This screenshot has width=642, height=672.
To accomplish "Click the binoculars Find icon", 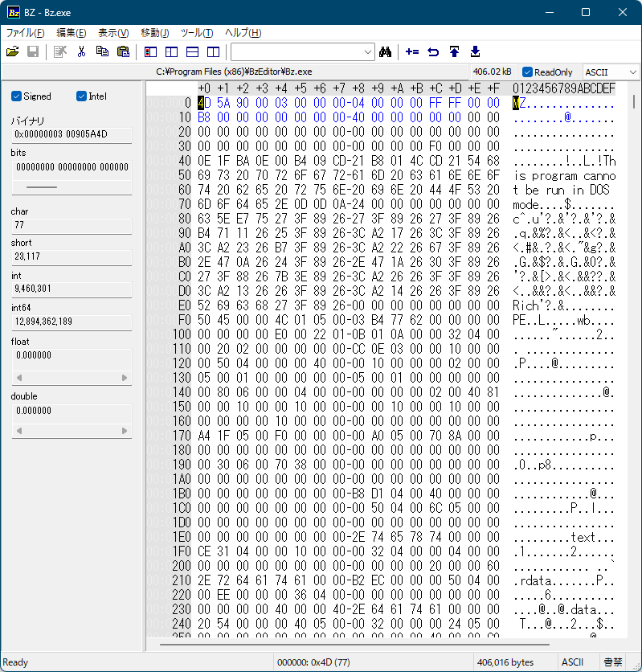I will click(x=385, y=52).
